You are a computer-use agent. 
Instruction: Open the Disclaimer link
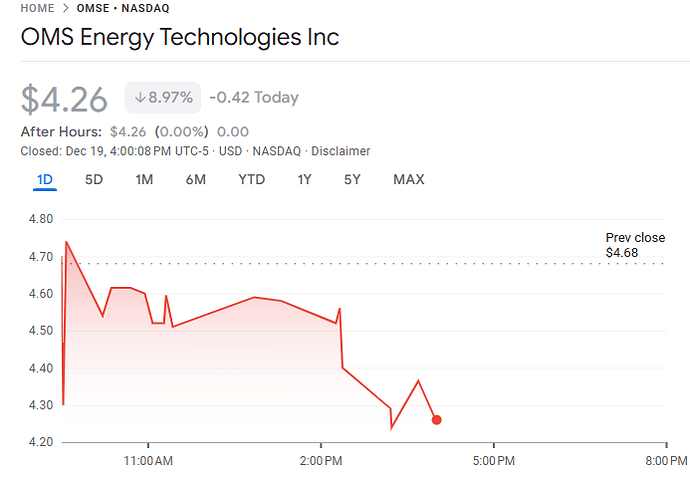click(340, 151)
